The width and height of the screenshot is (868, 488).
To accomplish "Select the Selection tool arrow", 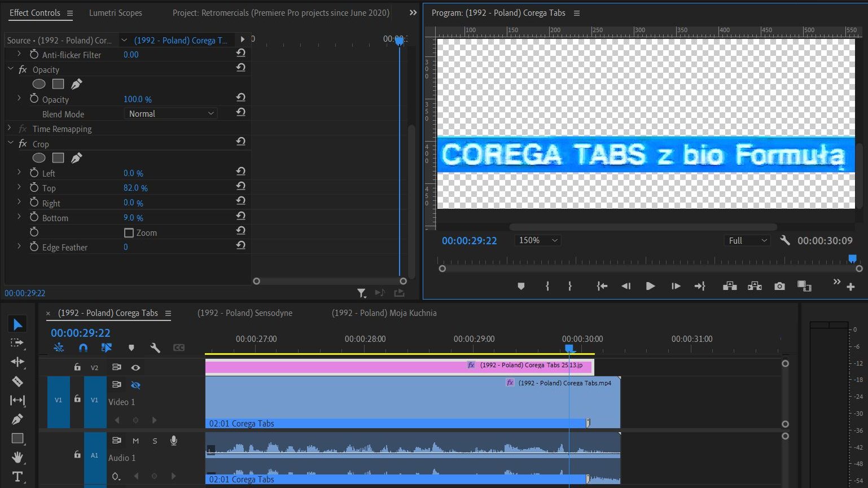I will point(17,324).
